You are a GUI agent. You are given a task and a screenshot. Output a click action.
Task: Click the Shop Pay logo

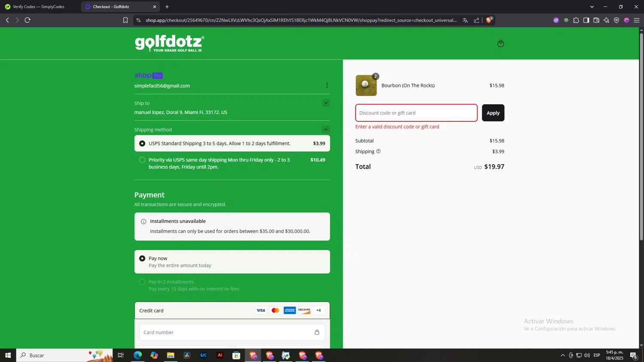(149, 75)
